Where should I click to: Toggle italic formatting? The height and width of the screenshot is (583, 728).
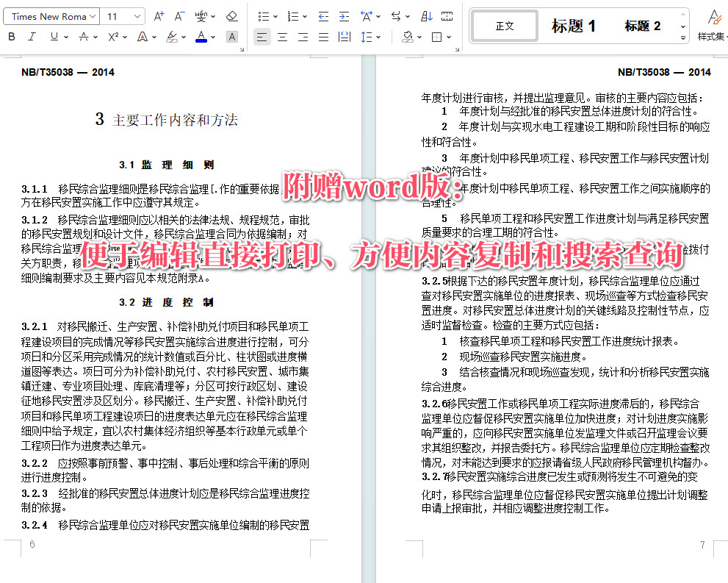pos(32,35)
